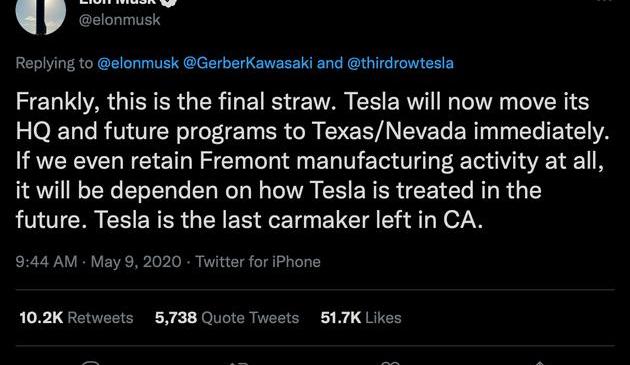The height and width of the screenshot is (365, 630).
Task: Like the tweet with heart icon
Action: 389,363
